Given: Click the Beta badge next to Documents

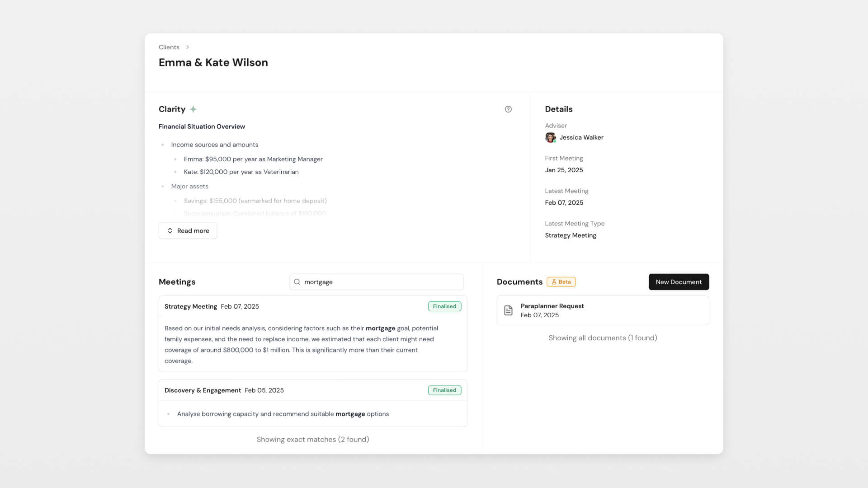Looking at the screenshot, I should (x=561, y=282).
